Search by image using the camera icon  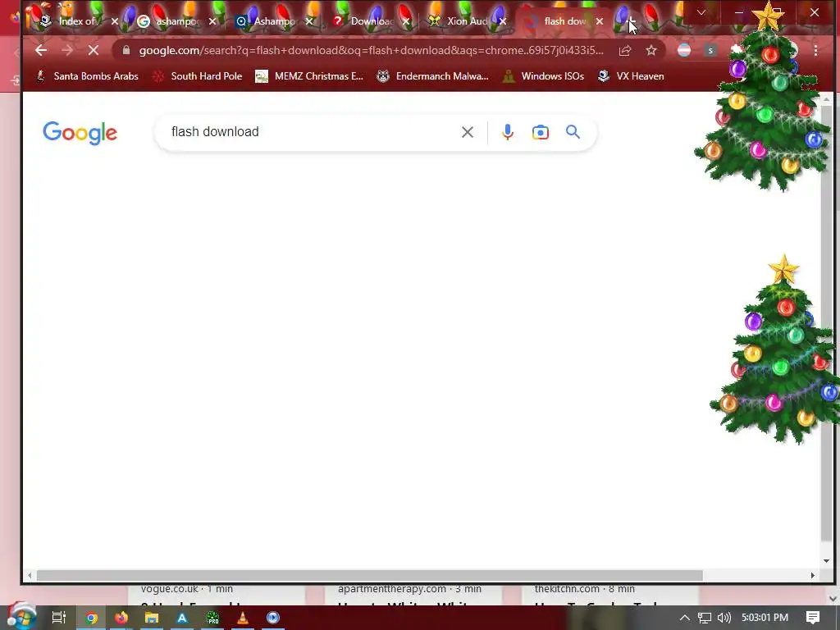pos(540,132)
